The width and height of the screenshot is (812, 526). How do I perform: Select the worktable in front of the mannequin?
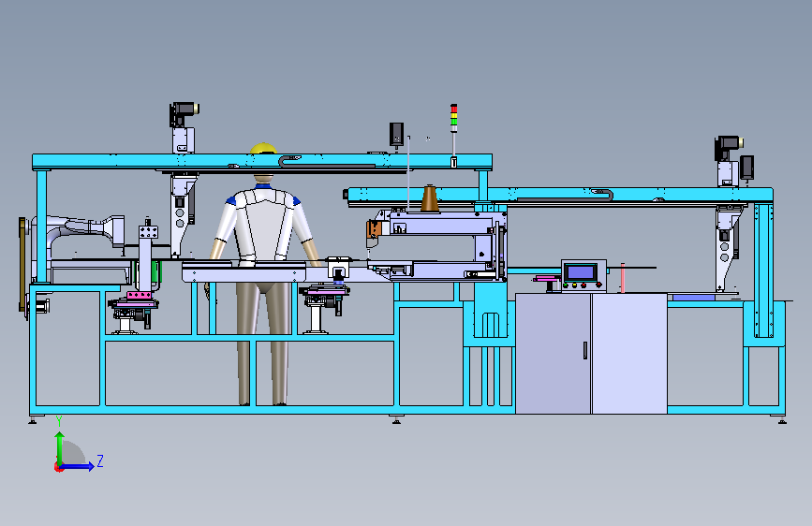244,271
